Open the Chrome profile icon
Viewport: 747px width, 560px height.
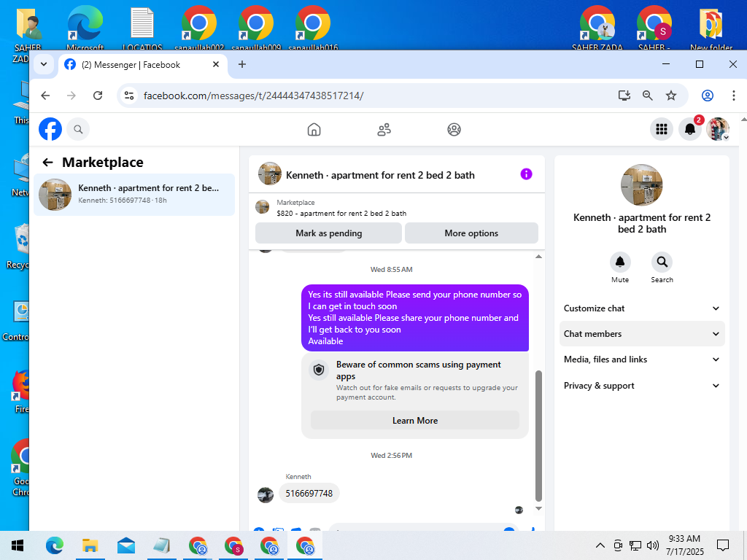coord(708,96)
